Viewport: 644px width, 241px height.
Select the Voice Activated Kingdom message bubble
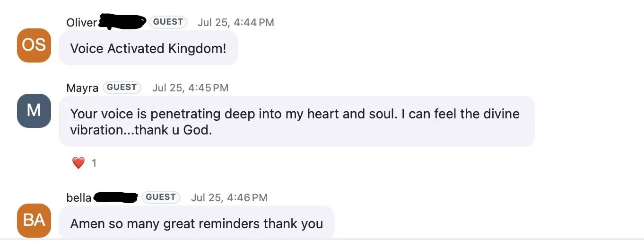click(148, 48)
